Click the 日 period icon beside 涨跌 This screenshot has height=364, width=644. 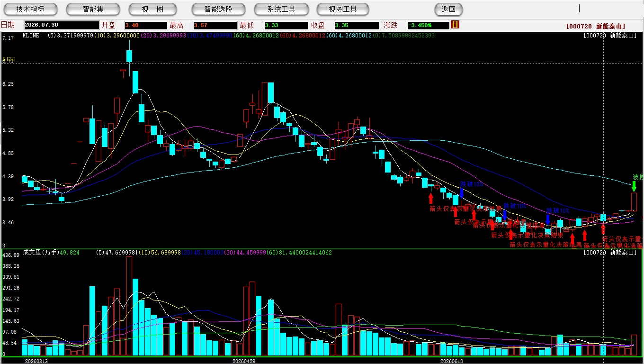(x=455, y=25)
